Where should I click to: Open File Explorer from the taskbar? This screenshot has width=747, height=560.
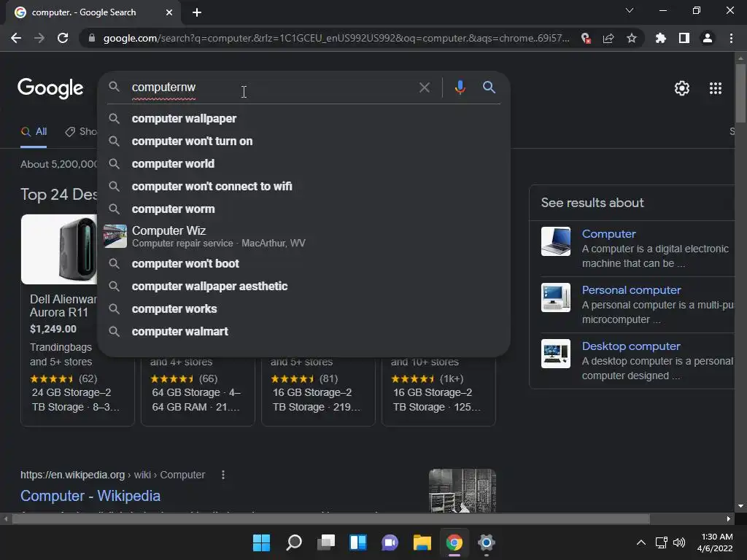coord(422,542)
